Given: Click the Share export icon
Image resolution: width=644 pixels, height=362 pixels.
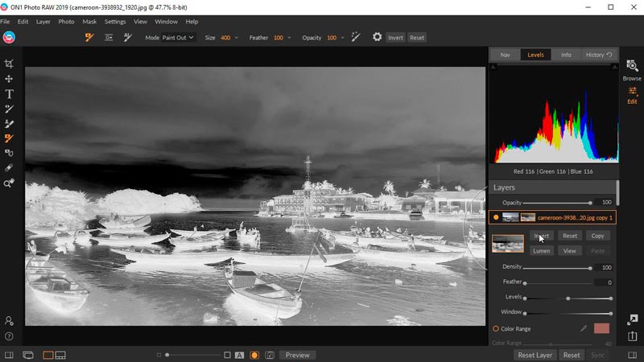Looking at the screenshot, I should point(633,336).
